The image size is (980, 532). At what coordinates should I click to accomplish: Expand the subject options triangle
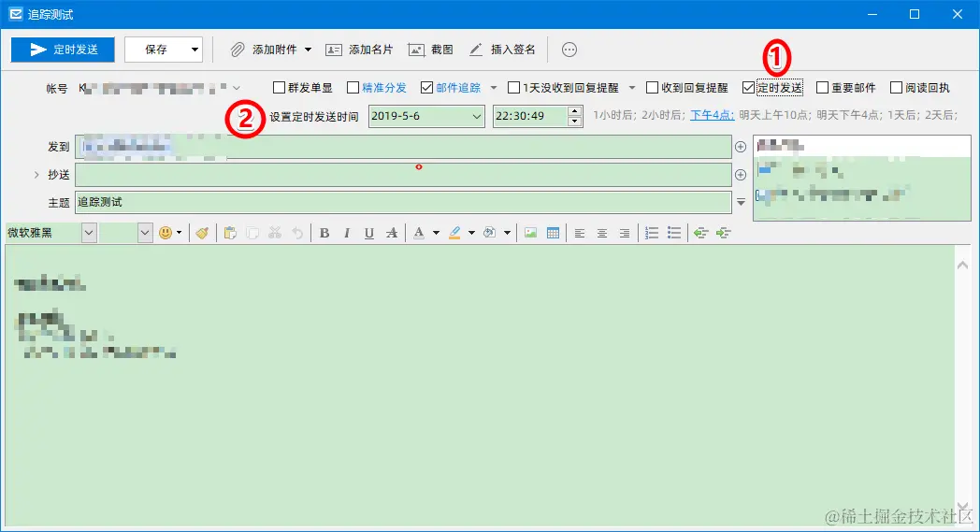coord(741,203)
